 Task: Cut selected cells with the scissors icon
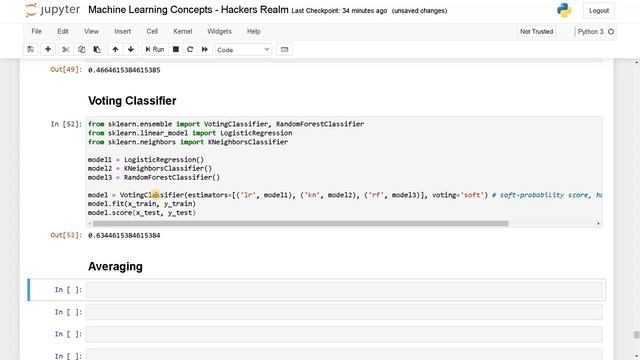(x=66, y=49)
